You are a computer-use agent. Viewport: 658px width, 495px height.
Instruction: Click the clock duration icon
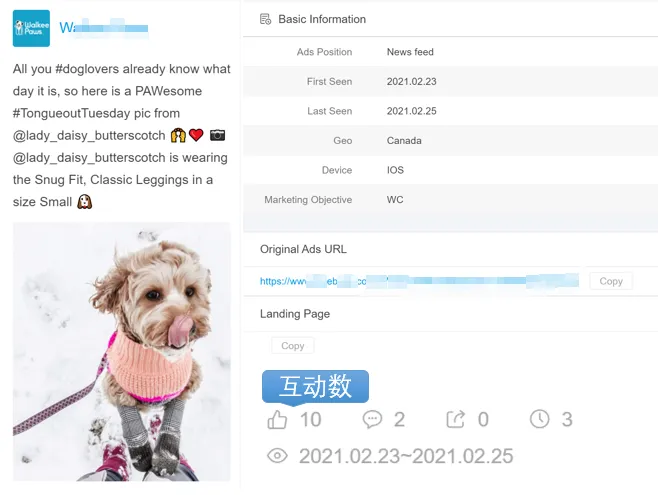coord(539,419)
